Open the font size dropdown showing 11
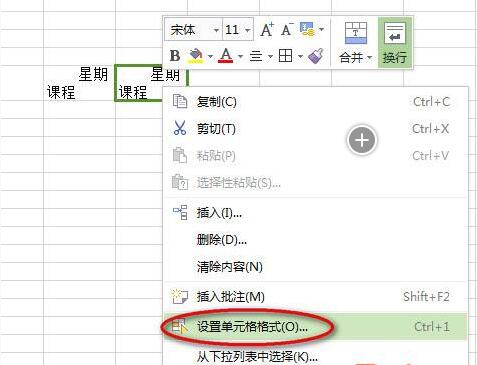477x365 pixels. tap(247, 30)
